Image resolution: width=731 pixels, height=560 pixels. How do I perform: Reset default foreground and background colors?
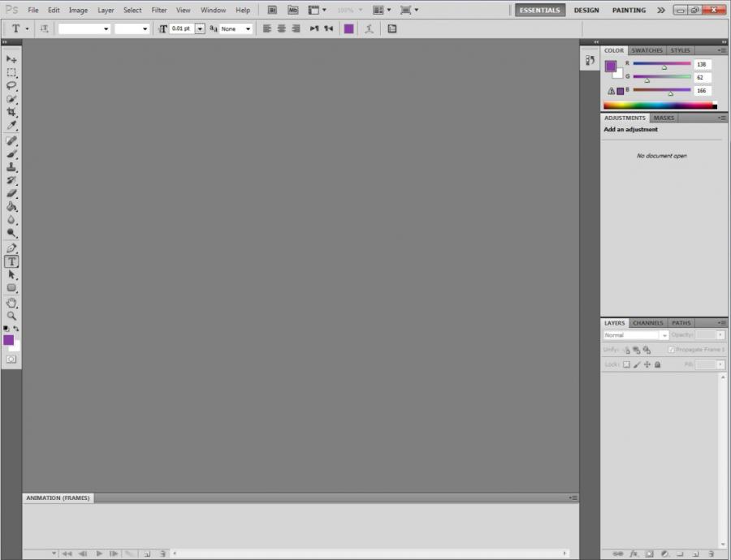point(6,329)
